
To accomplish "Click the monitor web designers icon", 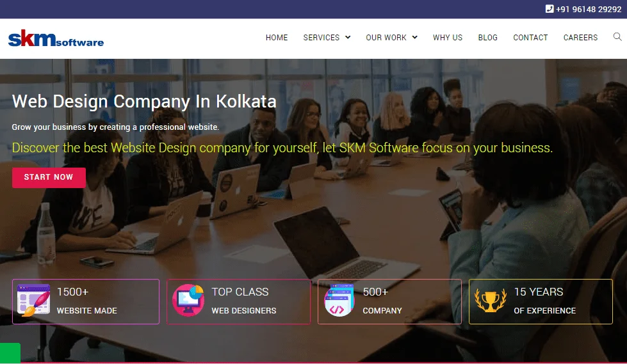I will 188,301.
